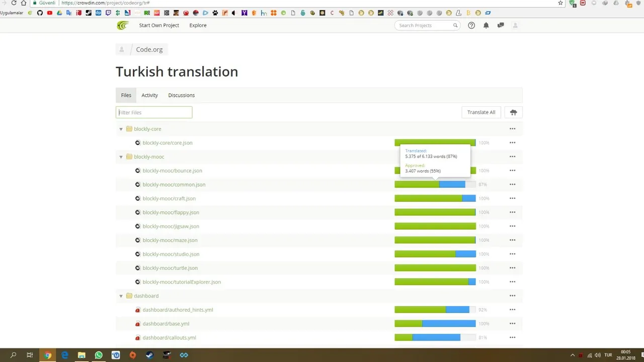Open blockly-mooc/tutorialExplorer.json file
Viewport: 644px width, 362px height.
point(182,282)
